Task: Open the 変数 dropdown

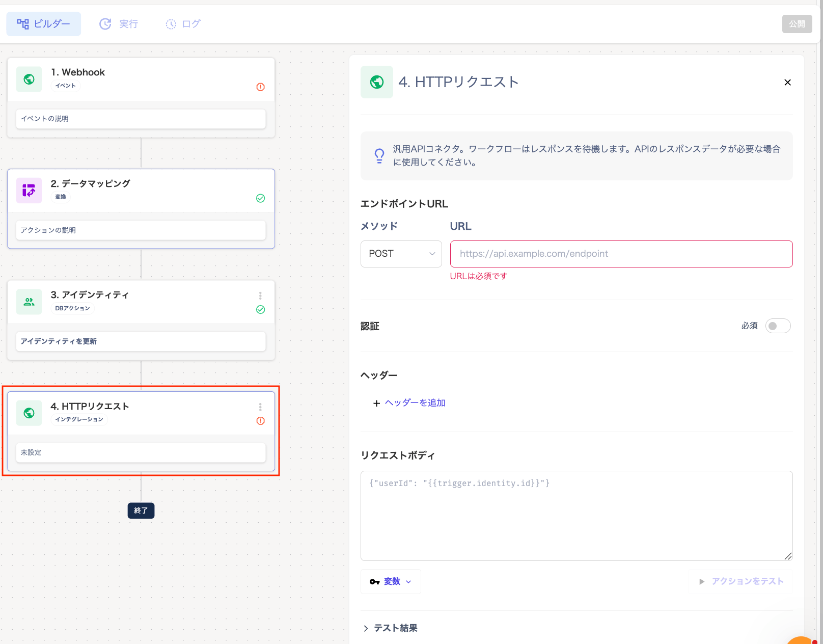Action: click(x=391, y=581)
